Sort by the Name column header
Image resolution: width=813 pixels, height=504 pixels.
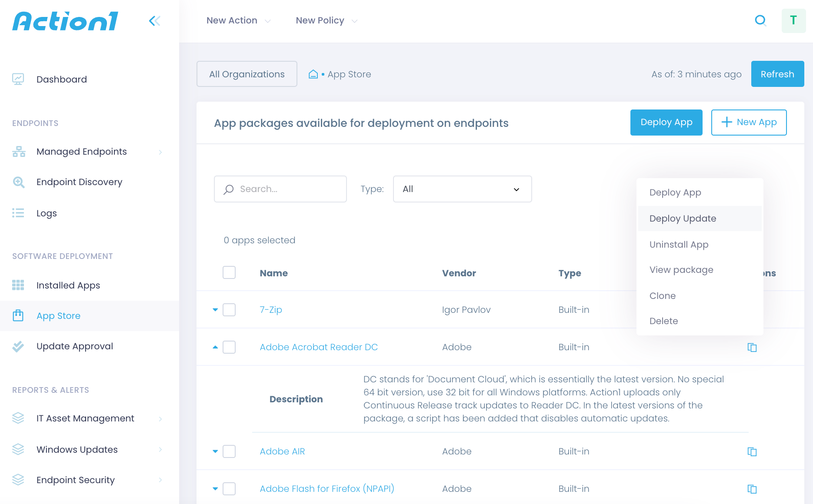[274, 273]
